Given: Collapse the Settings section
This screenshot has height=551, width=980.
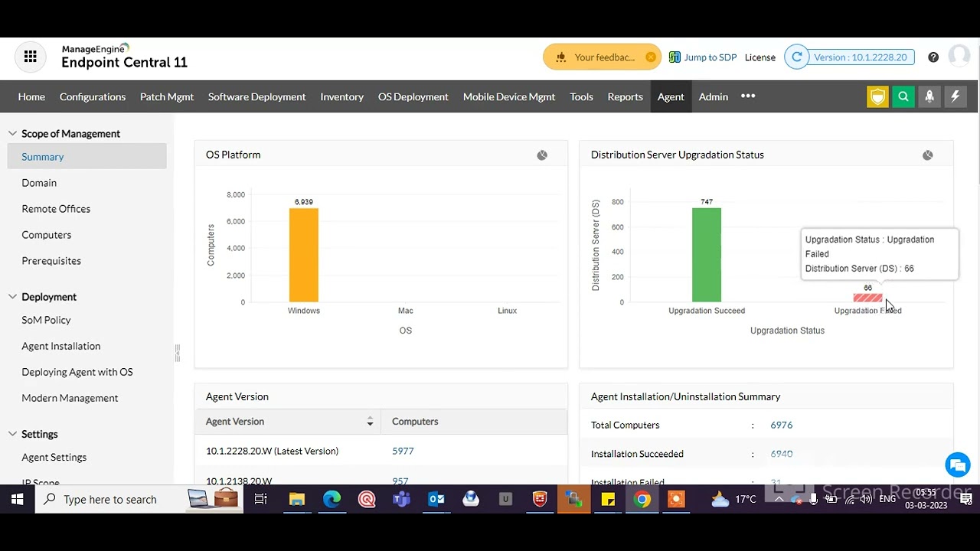Looking at the screenshot, I should [x=12, y=434].
